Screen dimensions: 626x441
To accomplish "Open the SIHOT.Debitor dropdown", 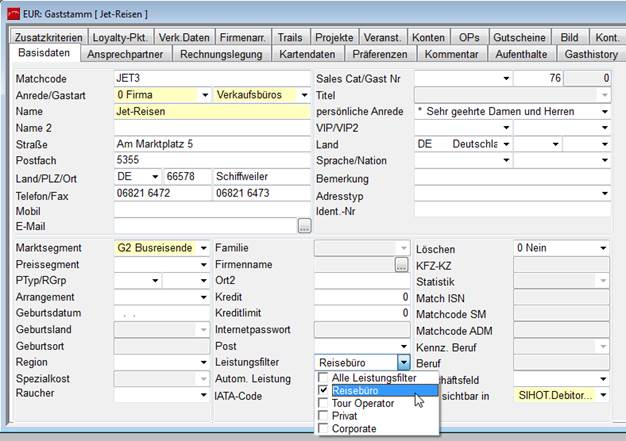I will coord(603,395).
